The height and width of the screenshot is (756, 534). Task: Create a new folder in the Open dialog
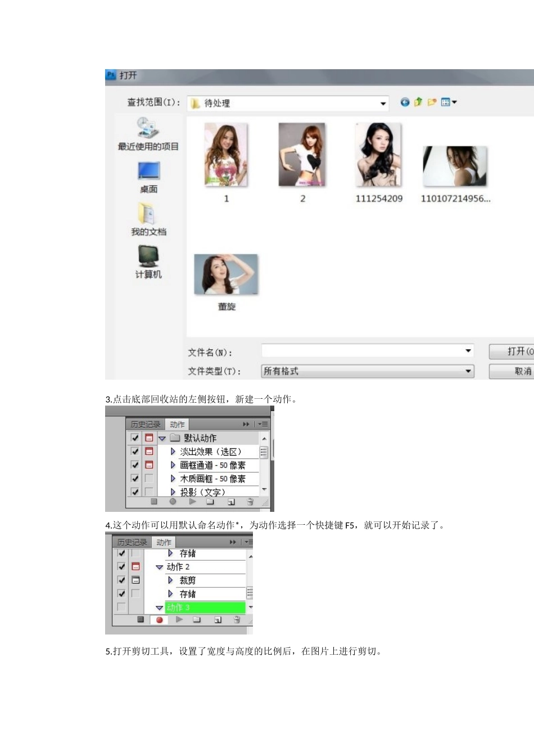(432, 102)
